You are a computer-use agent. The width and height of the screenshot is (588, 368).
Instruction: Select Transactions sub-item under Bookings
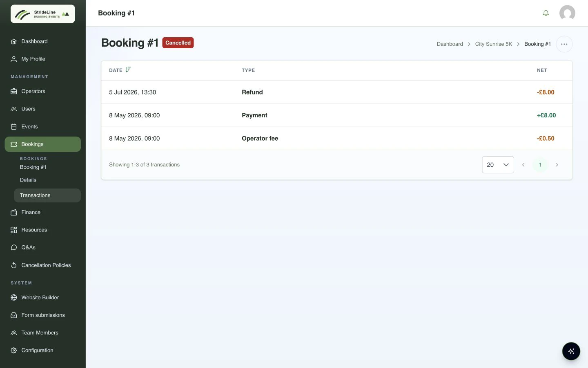(x=47, y=195)
